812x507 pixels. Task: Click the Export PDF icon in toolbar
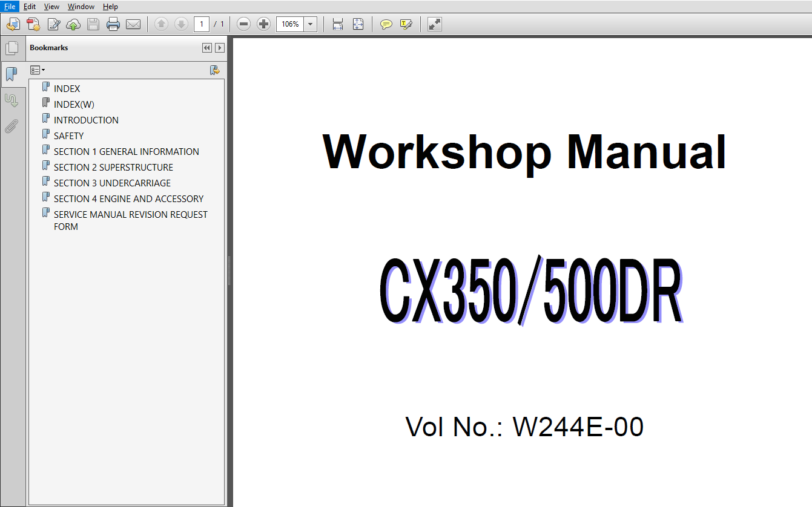click(x=33, y=24)
